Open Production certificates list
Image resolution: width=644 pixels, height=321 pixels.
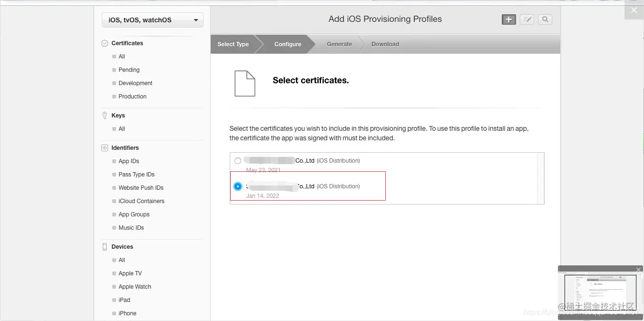tap(132, 97)
